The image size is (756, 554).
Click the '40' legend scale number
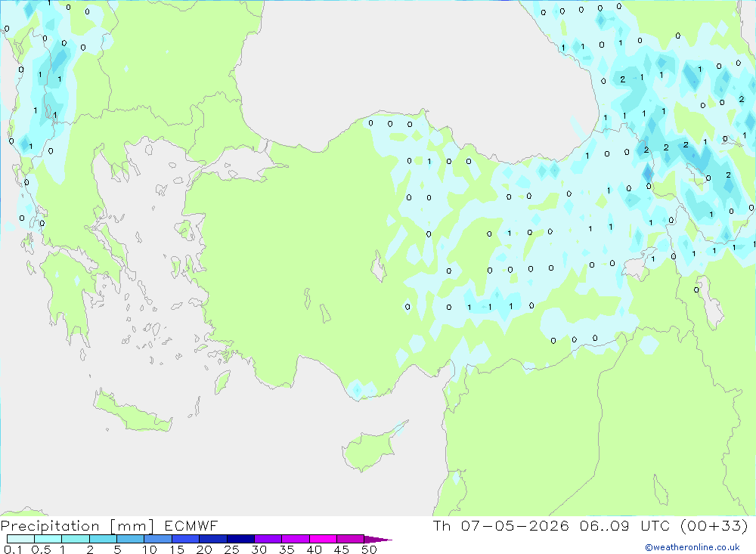(x=314, y=549)
